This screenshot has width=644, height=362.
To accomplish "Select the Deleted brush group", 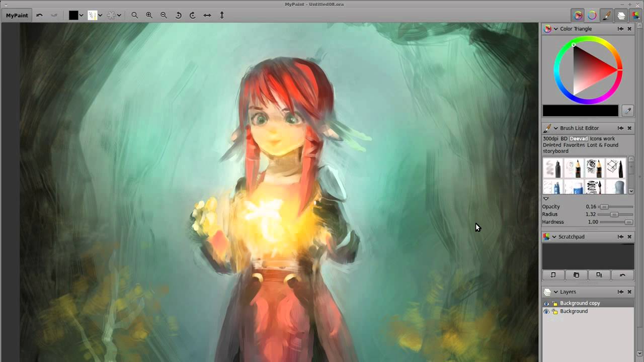I will coord(552,145).
